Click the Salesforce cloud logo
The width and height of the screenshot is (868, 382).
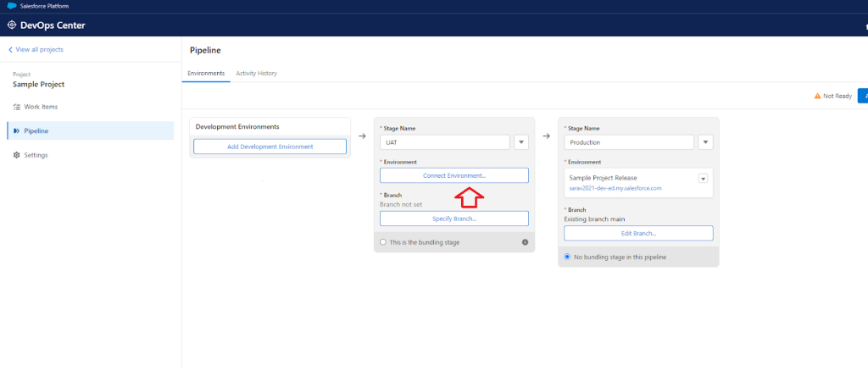point(12,6)
